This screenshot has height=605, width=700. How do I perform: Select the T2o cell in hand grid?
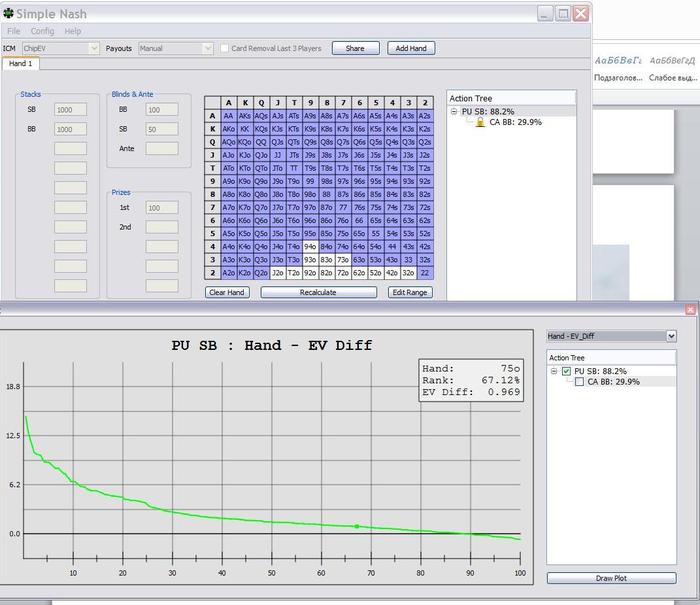coord(294,272)
